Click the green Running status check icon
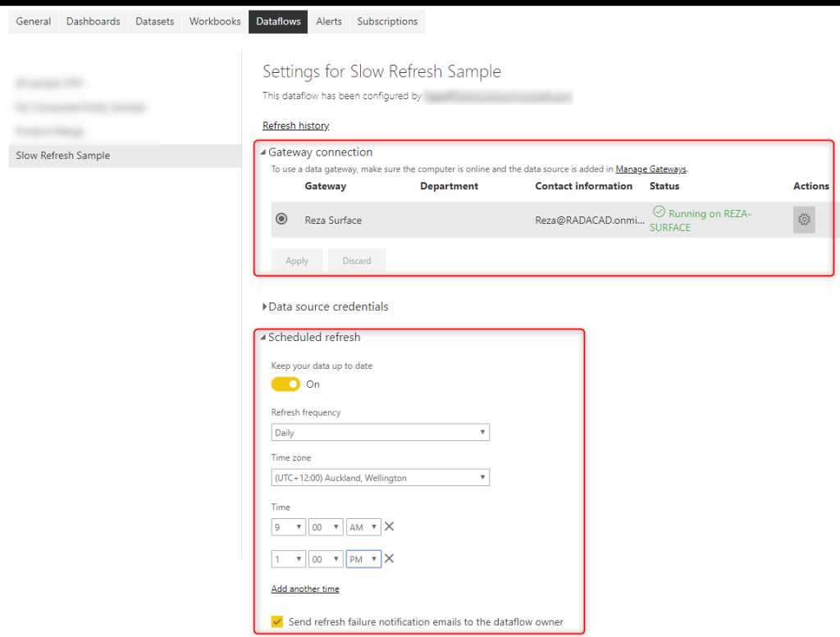Image resolution: width=840 pixels, height=637 pixels. 659,212
